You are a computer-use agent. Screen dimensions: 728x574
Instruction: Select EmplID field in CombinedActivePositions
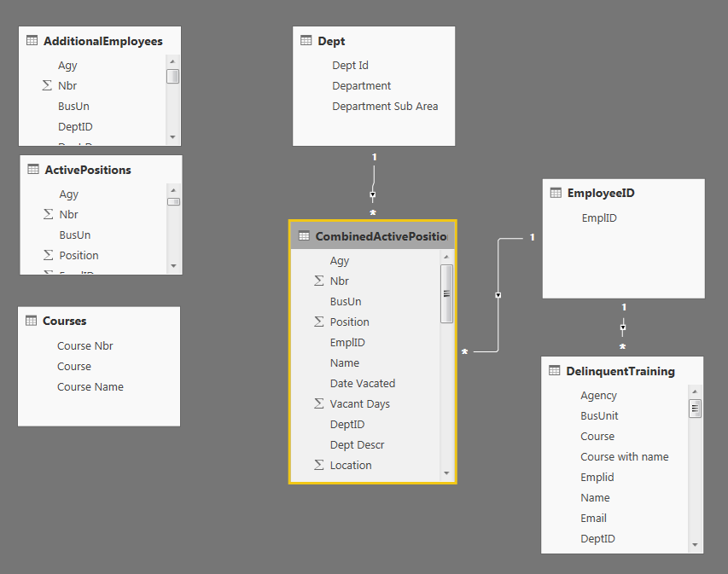coord(347,343)
